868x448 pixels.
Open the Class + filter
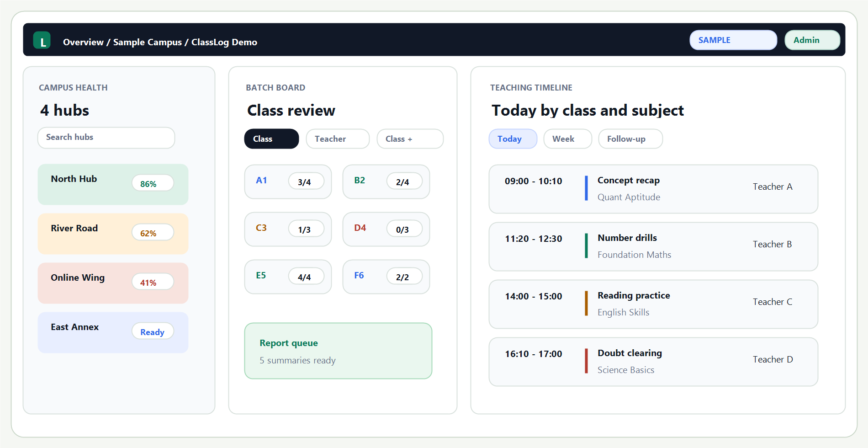click(410, 139)
